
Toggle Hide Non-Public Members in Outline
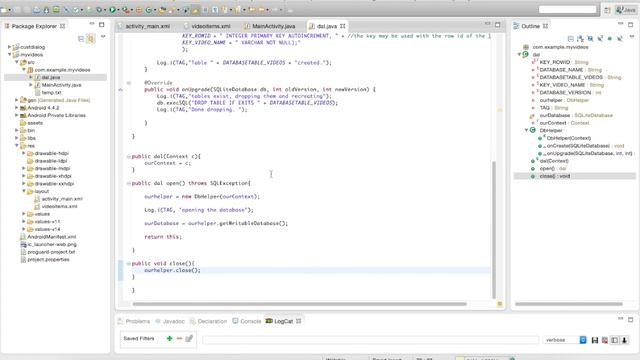pyautogui.click(x=610, y=38)
